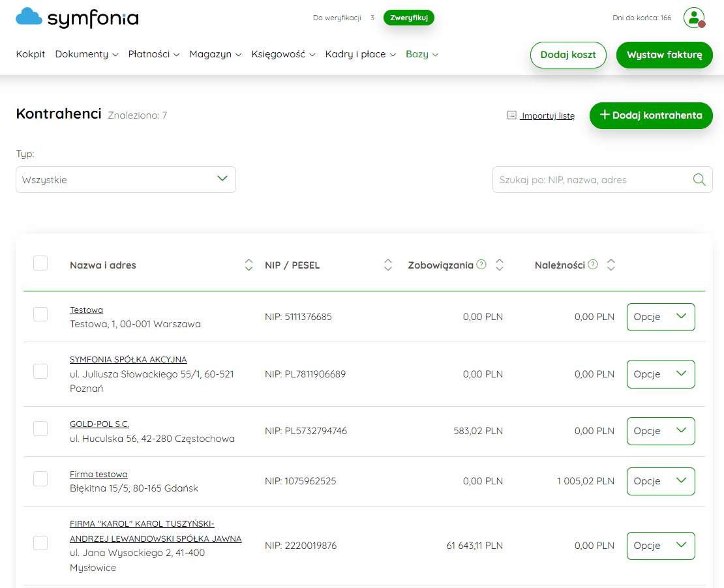Expand Opcje dropdown for FIRMA "KAROL"
This screenshot has width=724, height=588.
click(x=661, y=546)
